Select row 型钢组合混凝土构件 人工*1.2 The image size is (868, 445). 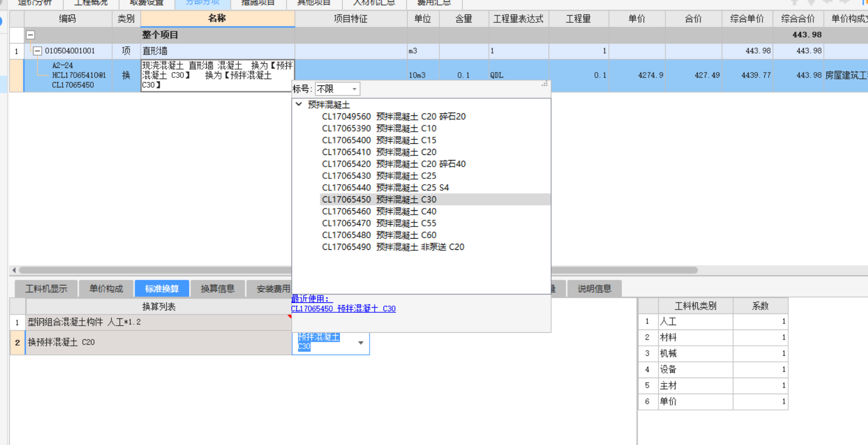click(159, 322)
